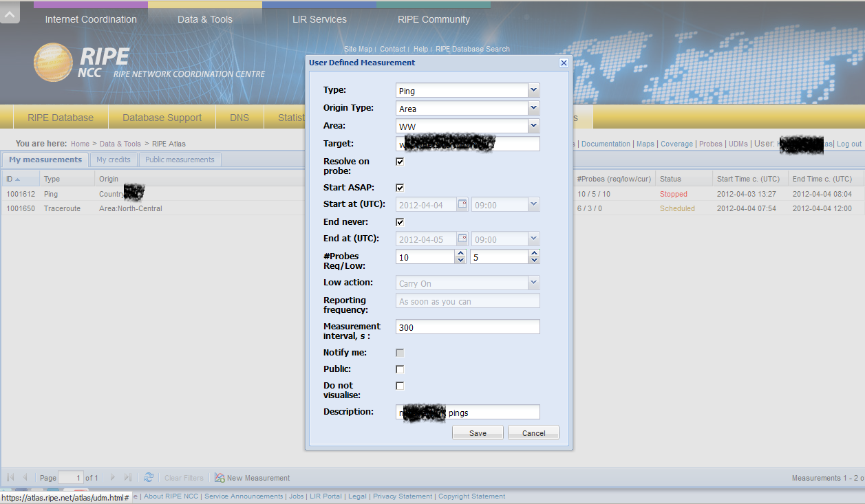Open the Site Map link
This screenshot has height=504, width=865.
[x=358, y=50]
